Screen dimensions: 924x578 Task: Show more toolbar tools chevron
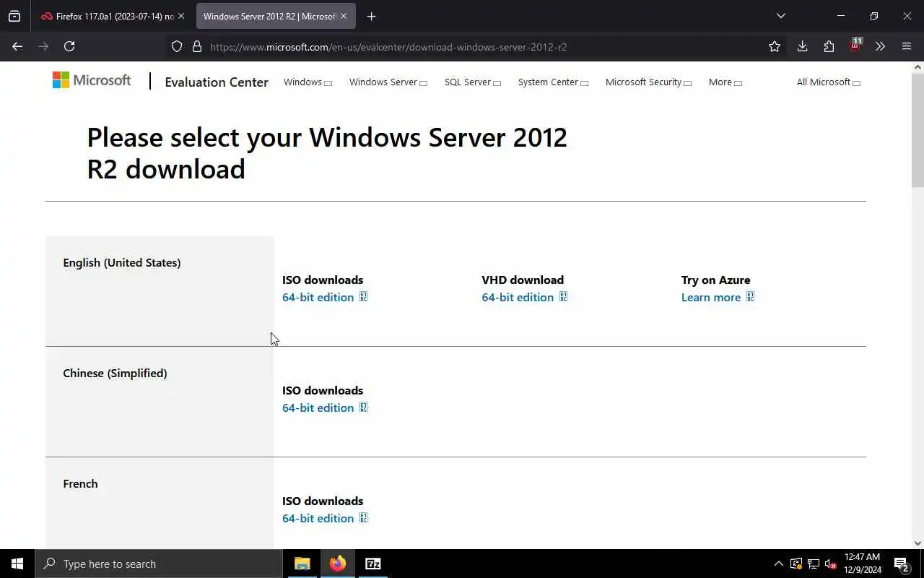pos(880,46)
